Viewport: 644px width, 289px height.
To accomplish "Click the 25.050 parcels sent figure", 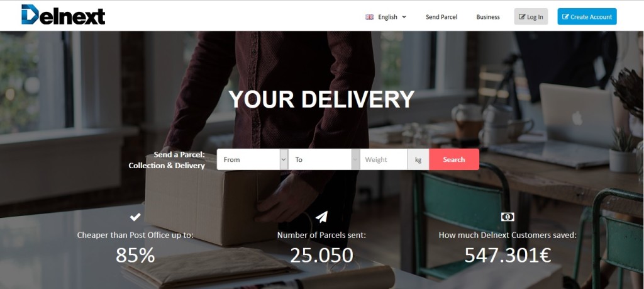I will 321,255.
